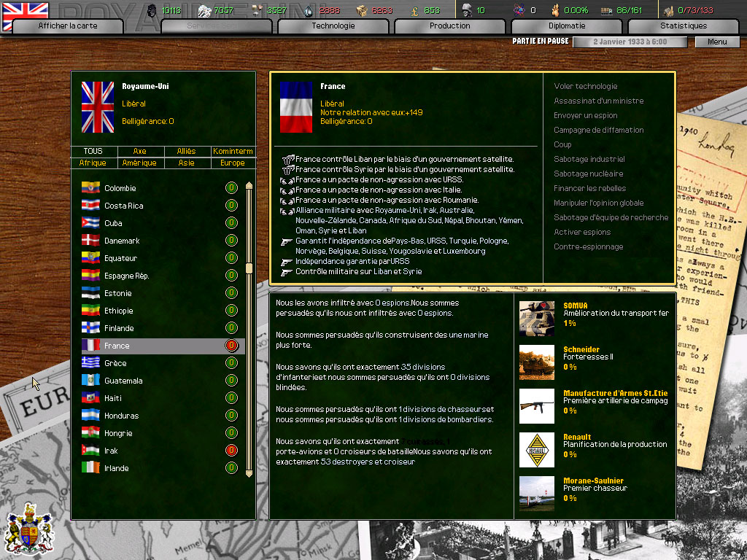Viewport: 747px width, 560px height.
Task: Click Afficher la carte button
Action: coord(68,26)
